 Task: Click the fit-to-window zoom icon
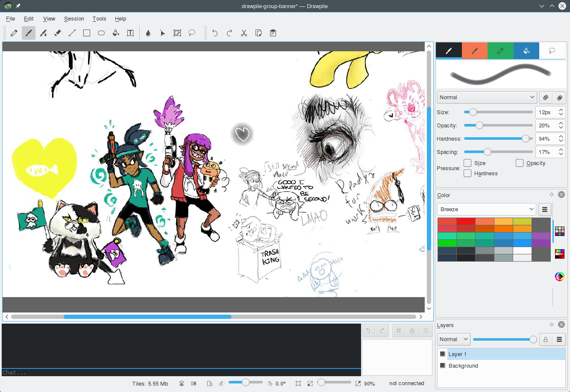pos(298,383)
